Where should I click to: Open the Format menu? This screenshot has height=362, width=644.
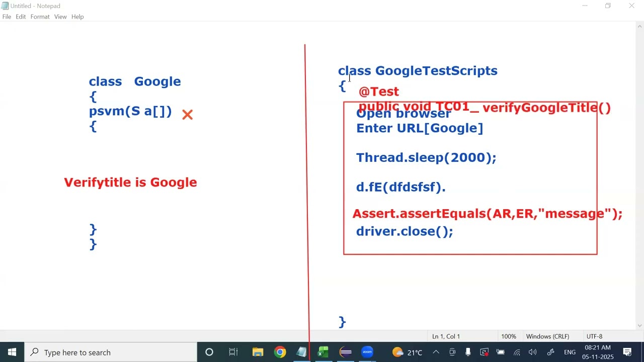[x=40, y=17]
